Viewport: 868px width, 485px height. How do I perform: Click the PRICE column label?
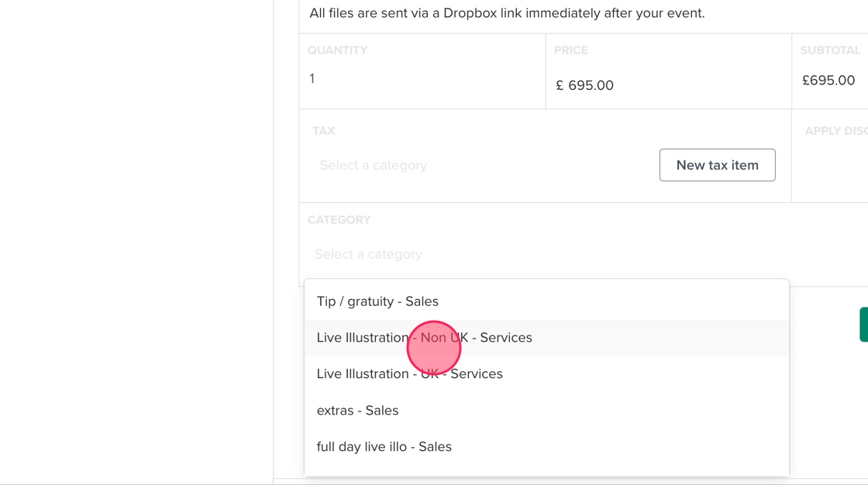tap(570, 50)
